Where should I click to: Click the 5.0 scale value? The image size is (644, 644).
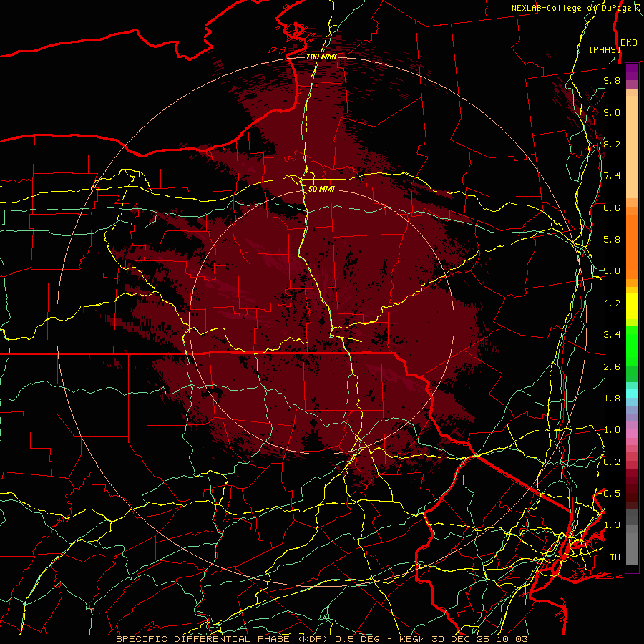[x=612, y=271]
